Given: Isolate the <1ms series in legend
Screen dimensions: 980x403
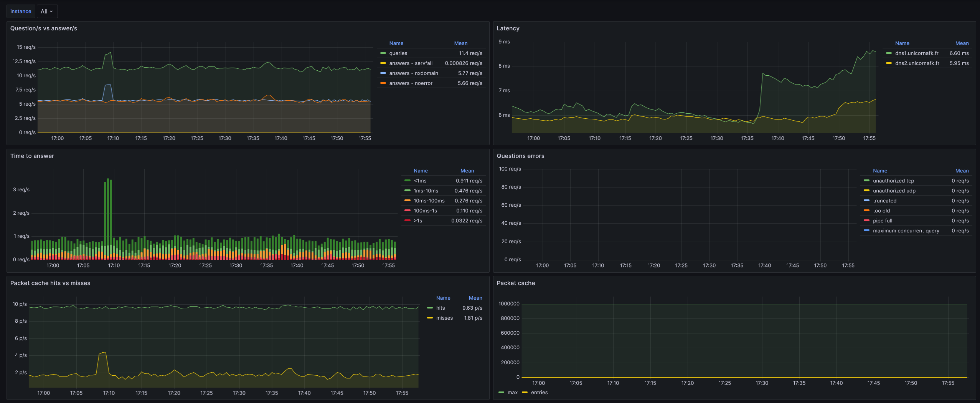Looking at the screenshot, I should tap(420, 181).
